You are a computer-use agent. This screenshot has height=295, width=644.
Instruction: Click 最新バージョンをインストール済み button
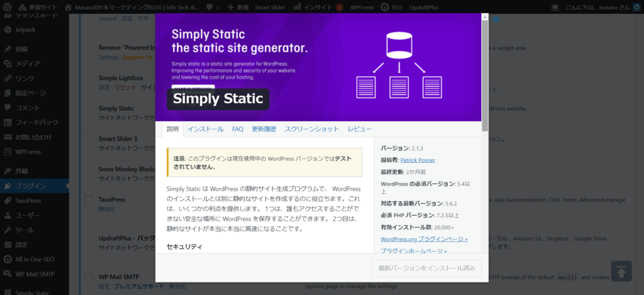click(426, 268)
